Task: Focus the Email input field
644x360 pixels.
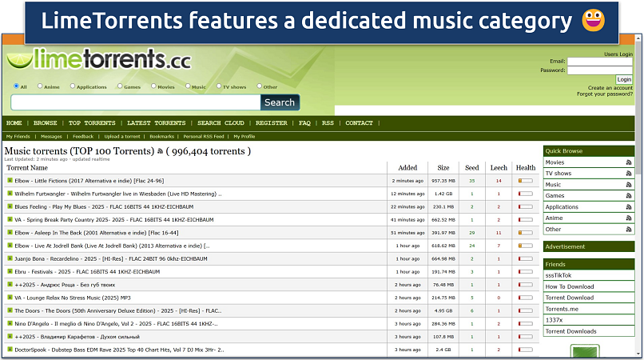Action: click(x=599, y=62)
